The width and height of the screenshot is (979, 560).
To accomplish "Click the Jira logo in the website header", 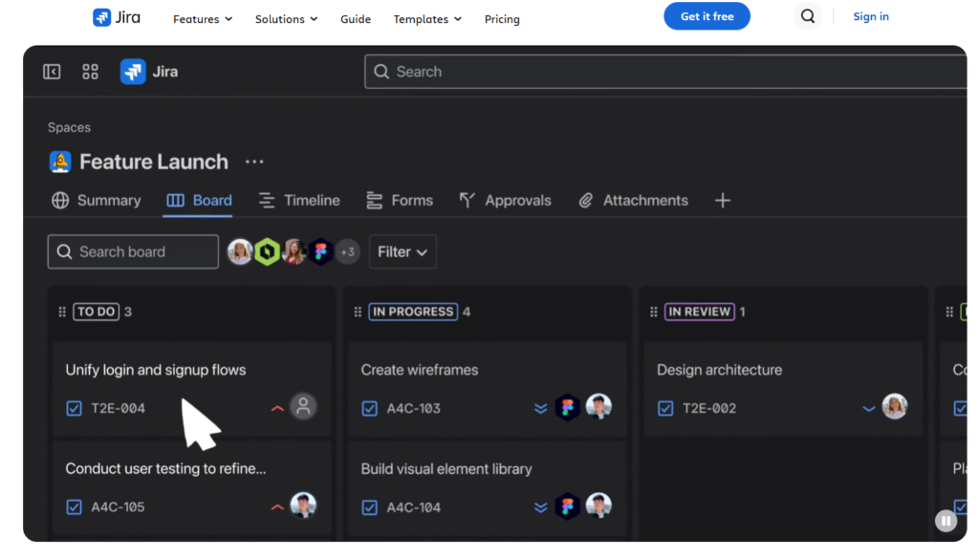I will (117, 17).
